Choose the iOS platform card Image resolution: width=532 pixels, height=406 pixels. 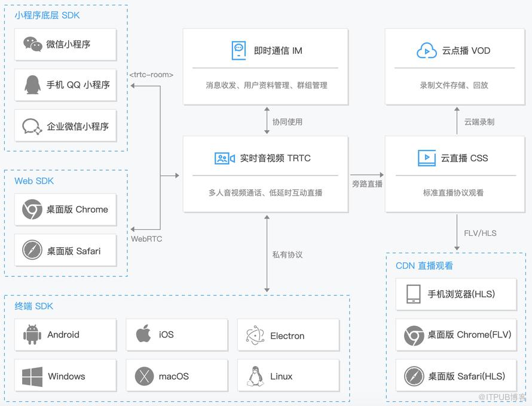(x=177, y=335)
